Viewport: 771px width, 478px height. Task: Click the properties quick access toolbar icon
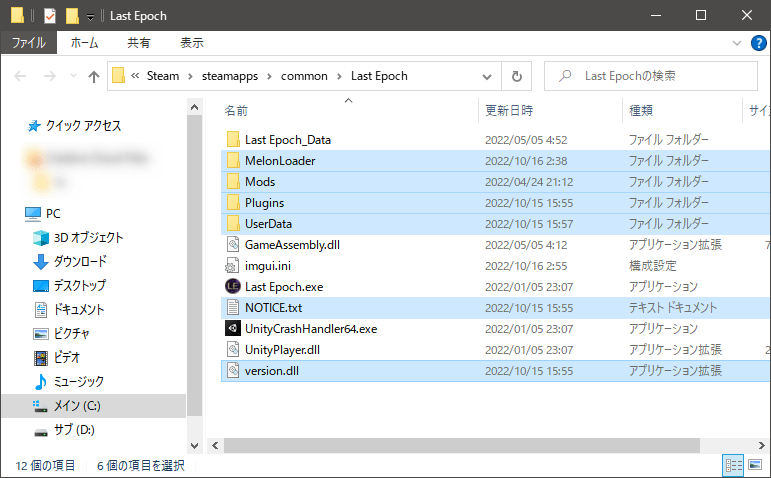click(50, 16)
